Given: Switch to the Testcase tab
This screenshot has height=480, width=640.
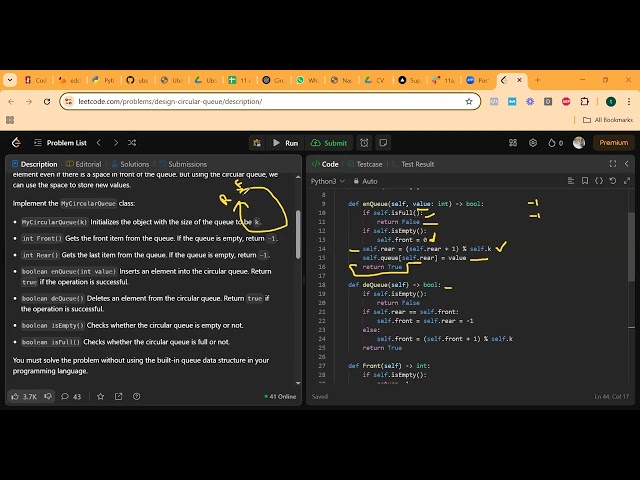Looking at the screenshot, I should pyautogui.click(x=365, y=164).
